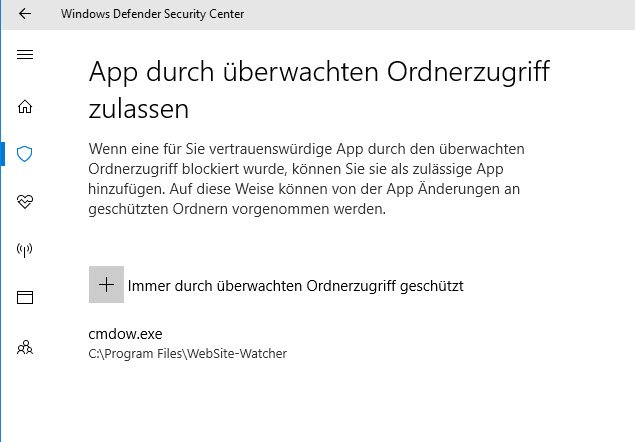Click 'Immer durch überwachten Ordnerzugriff geschützt' label
Image resolution: width=635 pixels, height=442 pixels.
click(295, 286)
